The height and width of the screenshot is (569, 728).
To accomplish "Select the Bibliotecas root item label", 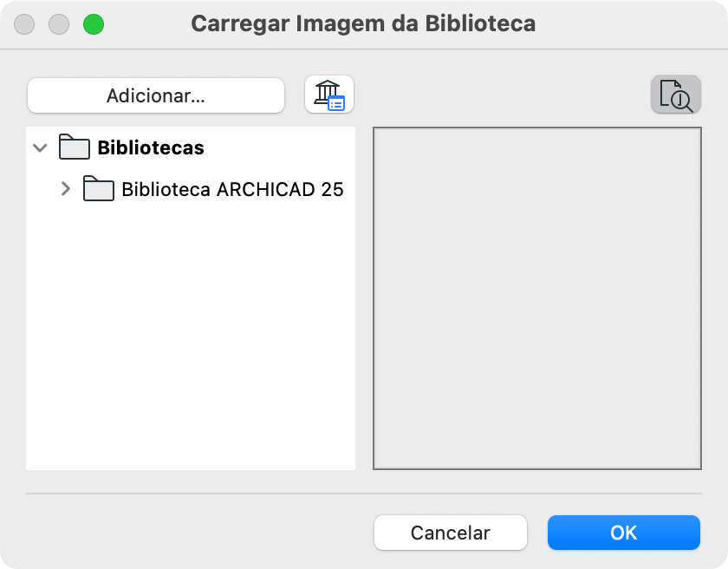I will coord(151,147).
